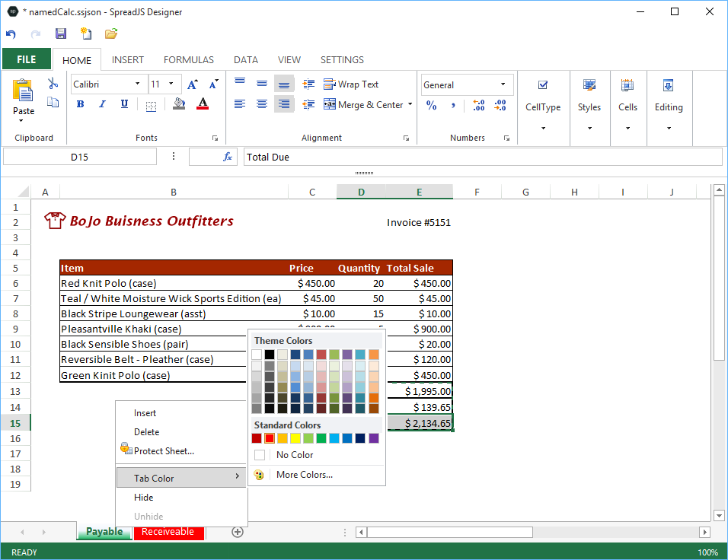This screenshot has height=560, width=728.
Task: Add a new sheet with the plus icon
Action: [x=238, y=532]
